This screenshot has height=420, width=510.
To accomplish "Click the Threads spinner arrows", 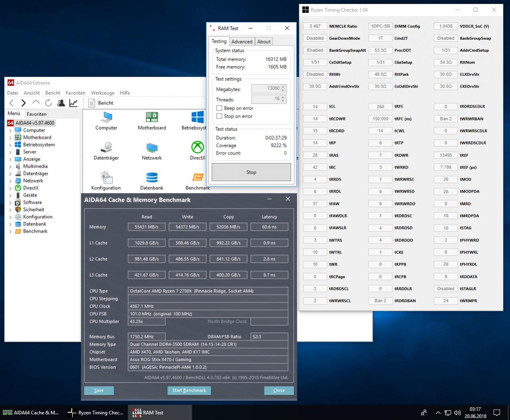I will [283, 99].
